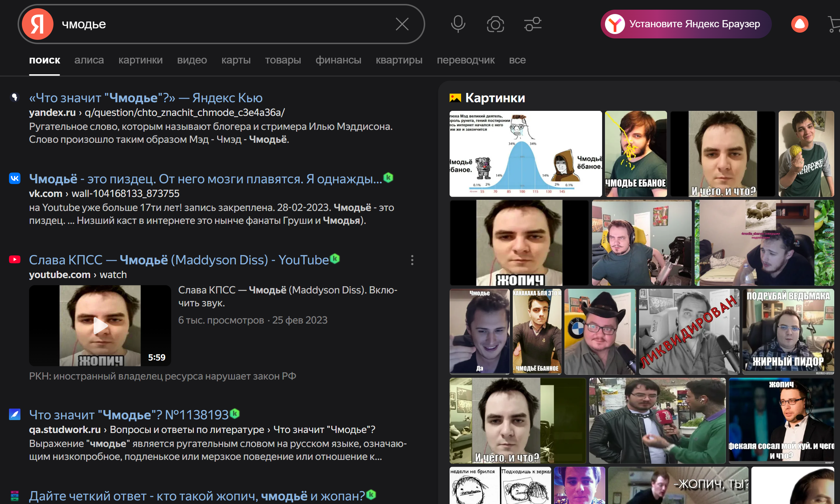Open the Яндекс Кью result link
840x504 pixels.
click(x=146, y=98)
